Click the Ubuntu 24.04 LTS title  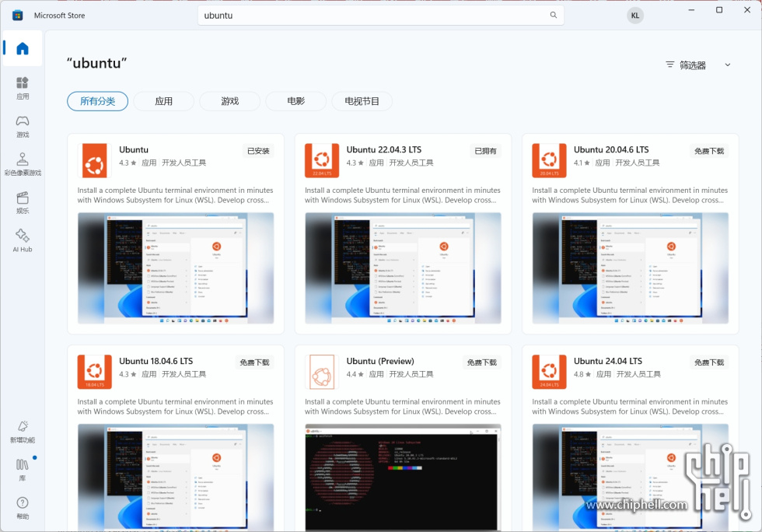tap(607, 362)
